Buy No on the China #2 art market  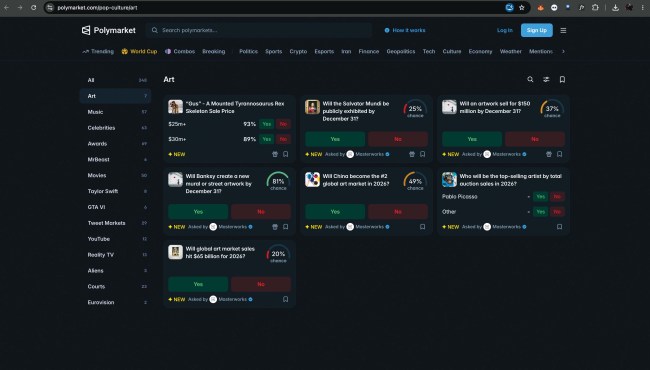398,212
